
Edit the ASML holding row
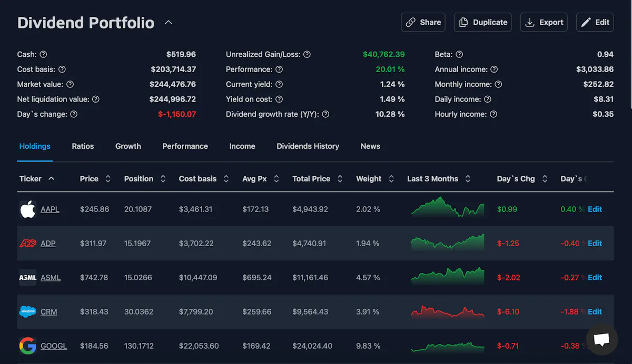[x=595, y=278]
